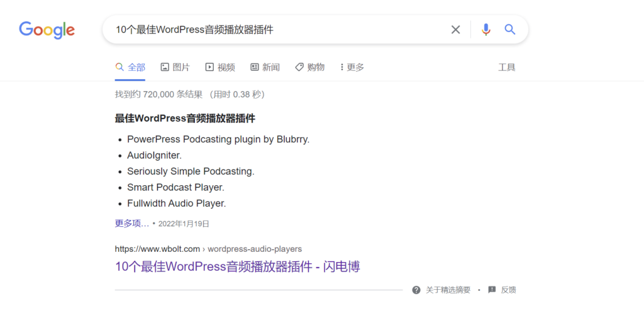The height and width of the screenshot is (313, 644).
Task: Click the play icon in 视频 tab
Action: (209, 67)
